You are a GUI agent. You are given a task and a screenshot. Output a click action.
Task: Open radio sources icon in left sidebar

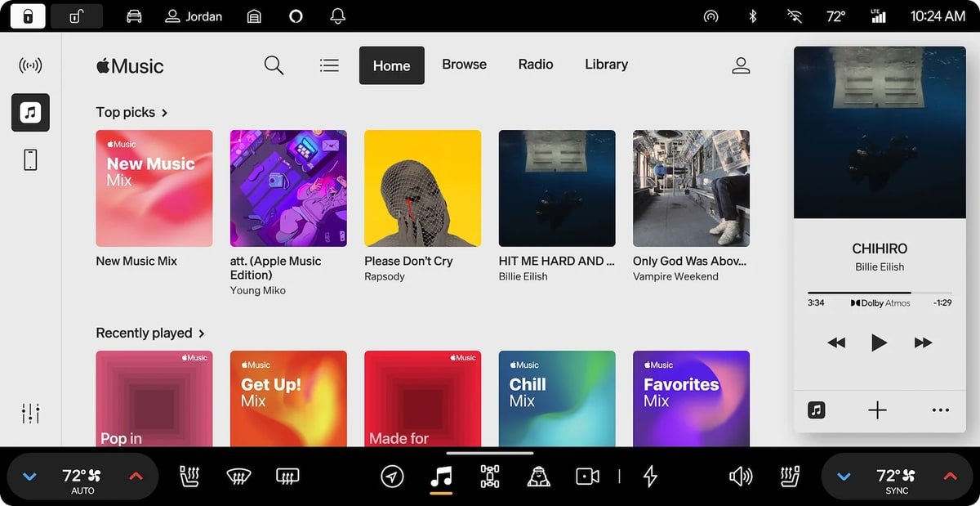point(30,65)
